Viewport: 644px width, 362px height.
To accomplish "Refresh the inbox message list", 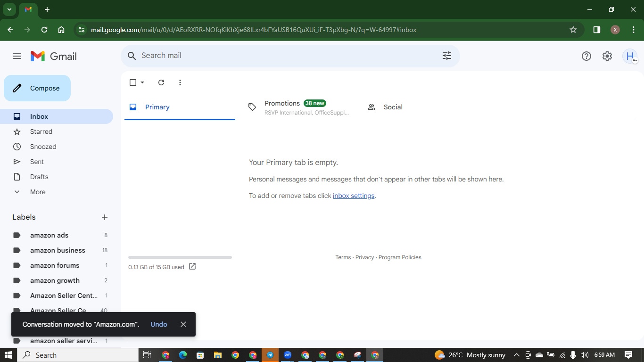I will (x=161, y=82).
